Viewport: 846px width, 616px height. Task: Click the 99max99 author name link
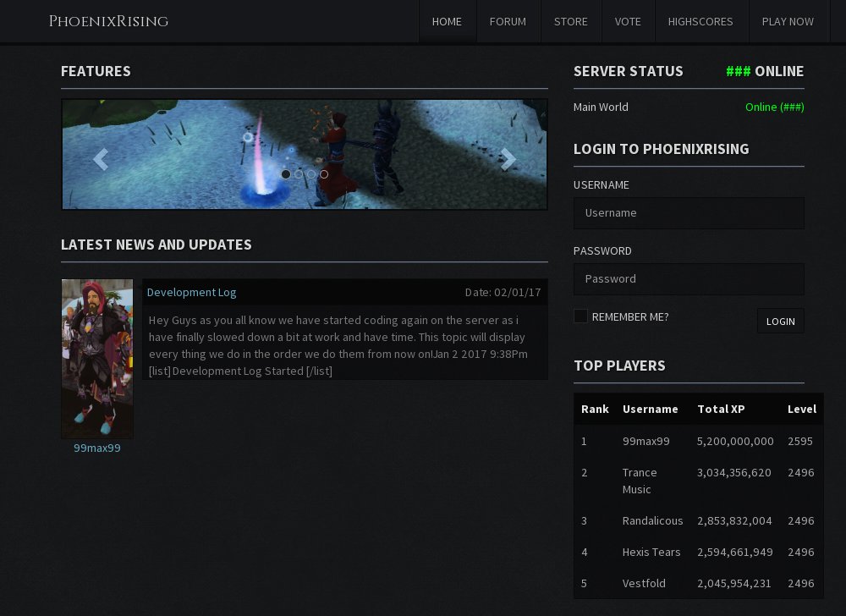[x=97, y=448]
